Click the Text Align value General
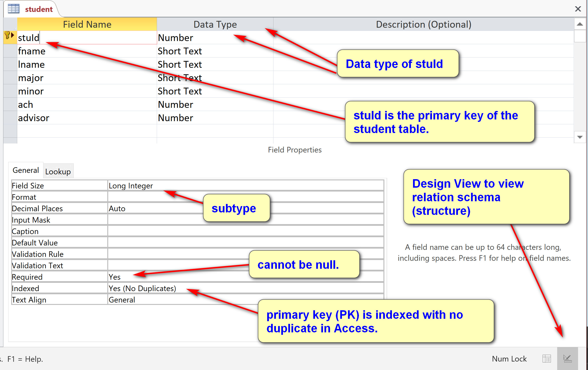 coord(246,300)
